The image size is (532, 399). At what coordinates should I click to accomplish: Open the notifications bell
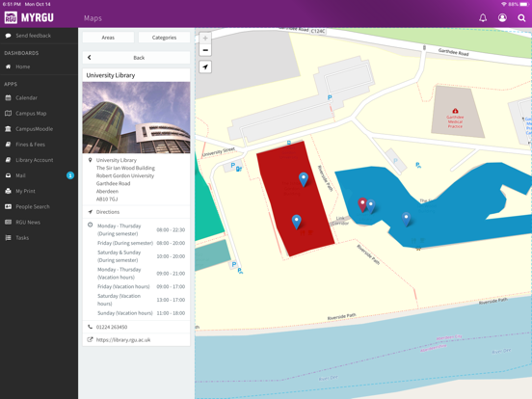click(483, 17)
